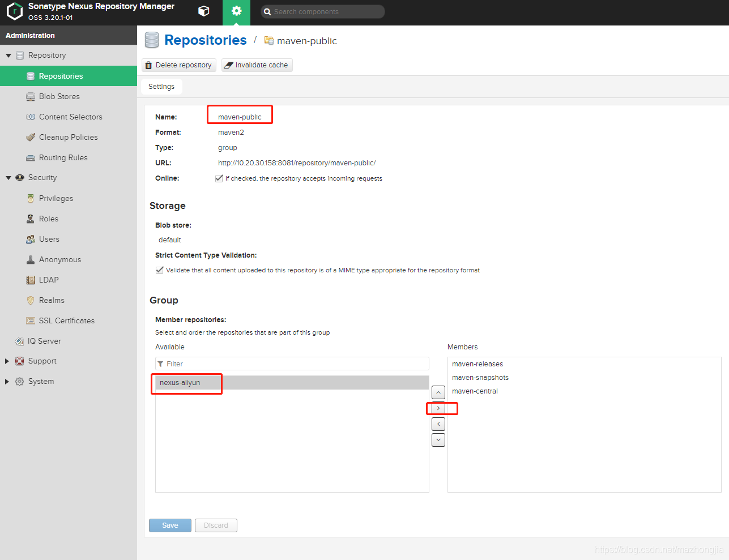Click the Sonatype Nexus logo icon
729x560 pixels.
14,12
